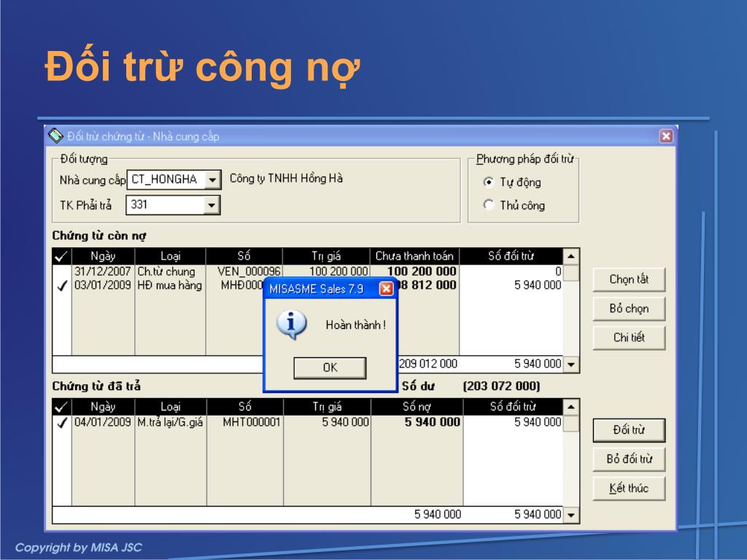
Task: Toggle checkmark for the 04/01/2009 M.trả lại row
Action: (61, 422)
